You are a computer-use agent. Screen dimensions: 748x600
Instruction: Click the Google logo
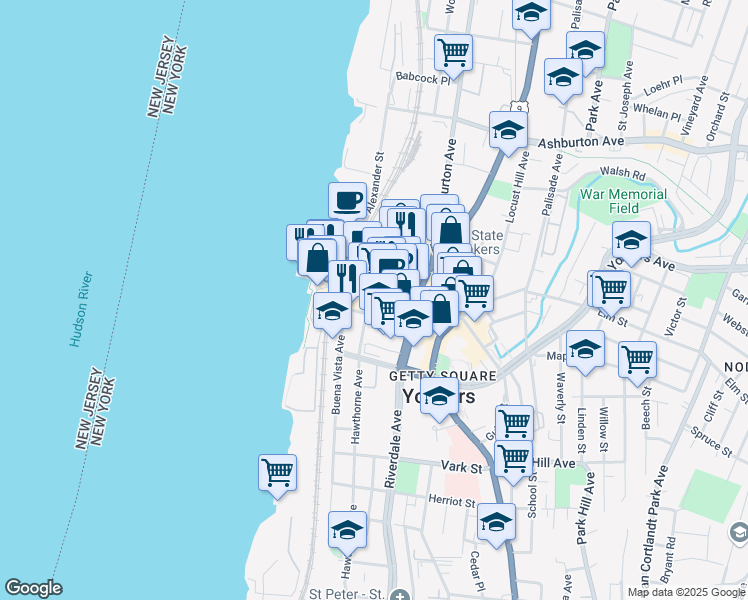[x=33, y=588]
